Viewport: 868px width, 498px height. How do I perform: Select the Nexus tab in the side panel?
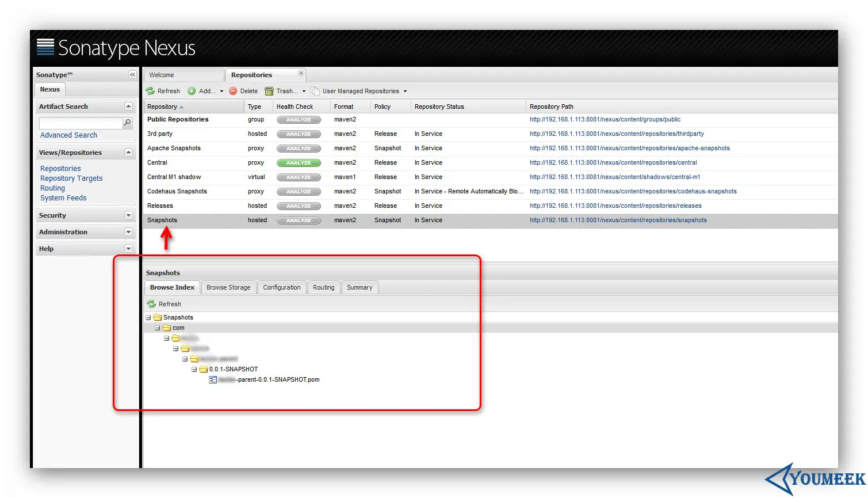pos(50,89)
